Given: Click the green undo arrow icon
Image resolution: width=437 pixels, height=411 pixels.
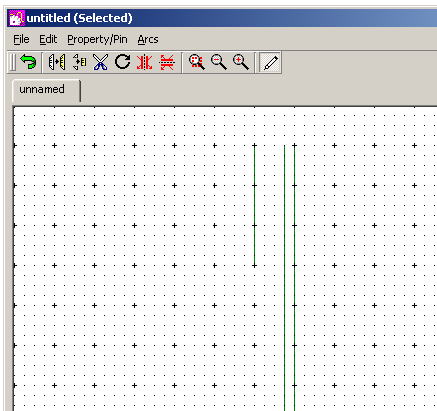Looking at the screenshot, I should (28, 62).
